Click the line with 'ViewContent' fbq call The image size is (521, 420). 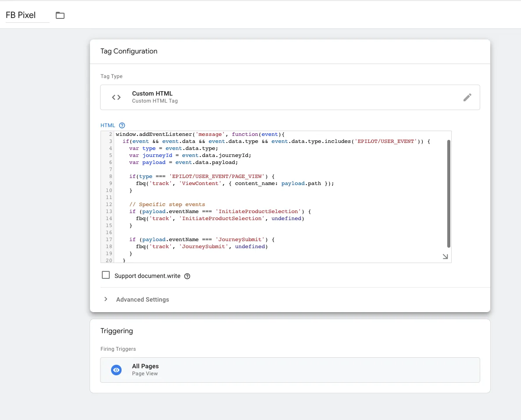point(235,184)
